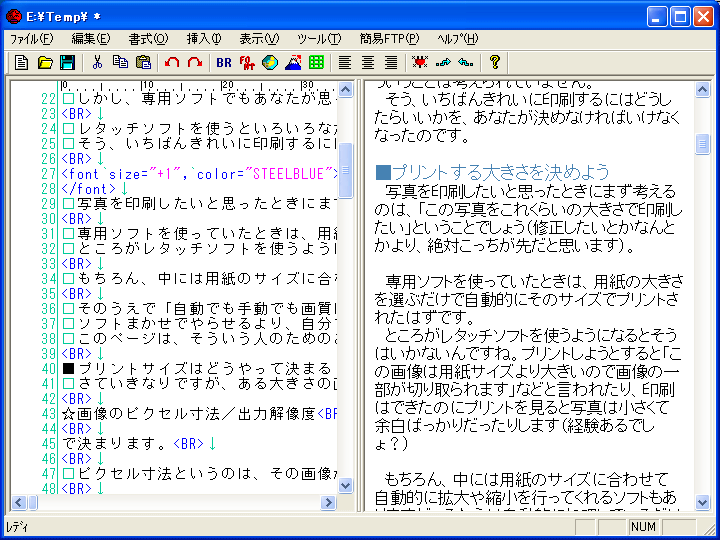Open the 挿入(I) menu

coord(204,39)
